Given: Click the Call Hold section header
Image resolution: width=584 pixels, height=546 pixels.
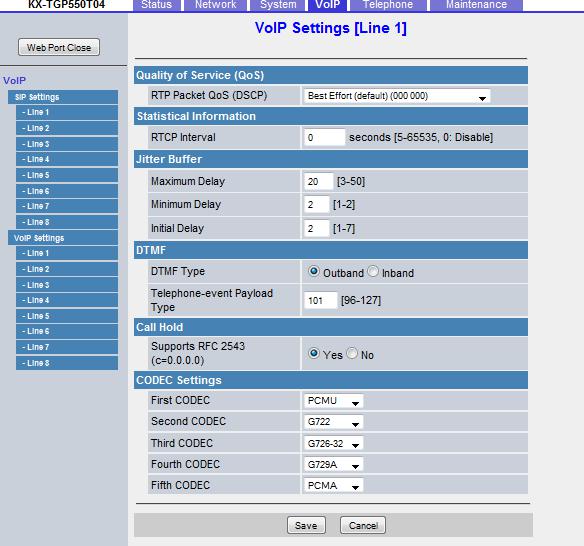Looking at the screenshot, I should (x=331, y=327).
